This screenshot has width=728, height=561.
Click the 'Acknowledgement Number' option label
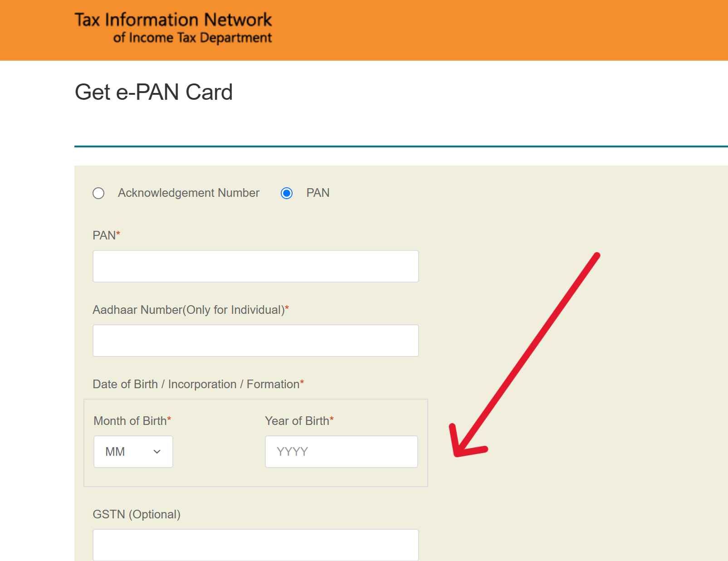click(188, 193)
